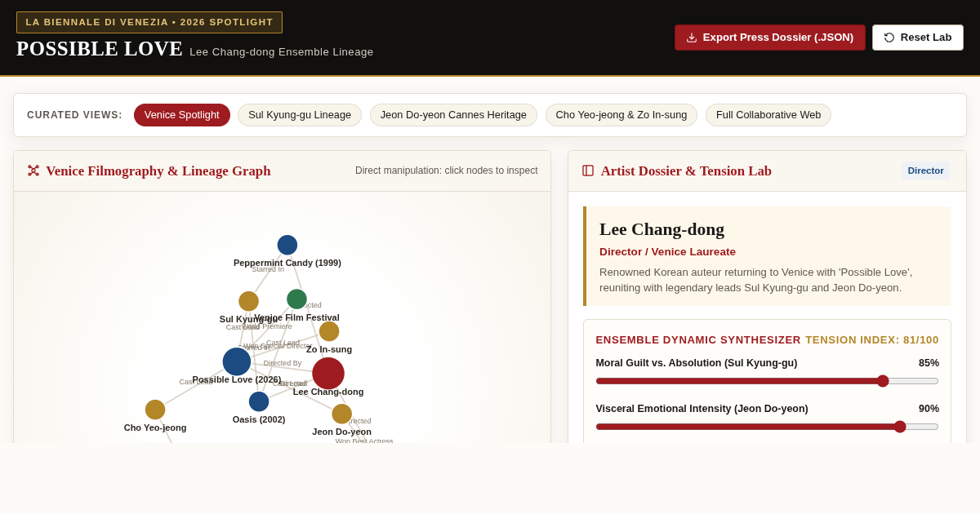Adjust Visceral Emotional Intensity slider
The image size is (980, 514).
coord(767,427)
